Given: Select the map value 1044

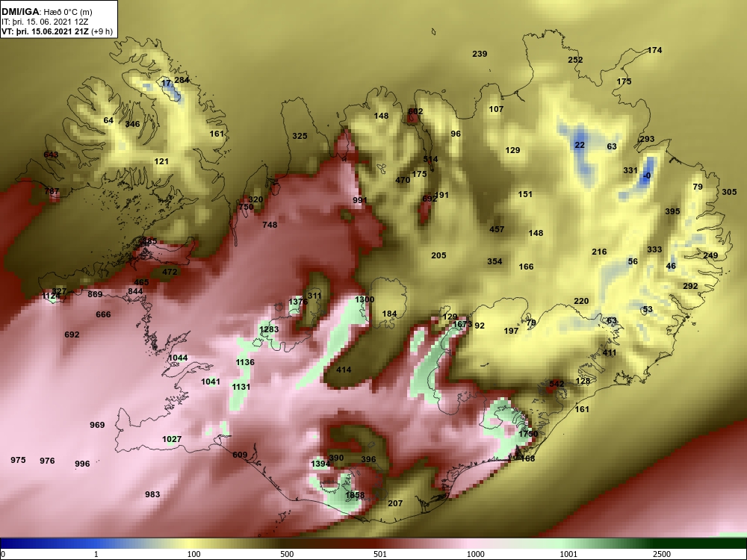Looking at the screenshot, I should [178, 358].
